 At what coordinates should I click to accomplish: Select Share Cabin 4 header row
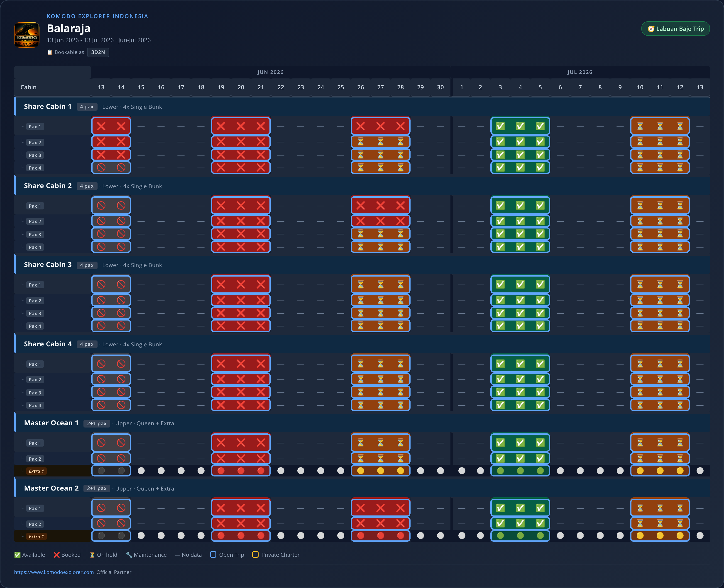pos(362,344)
